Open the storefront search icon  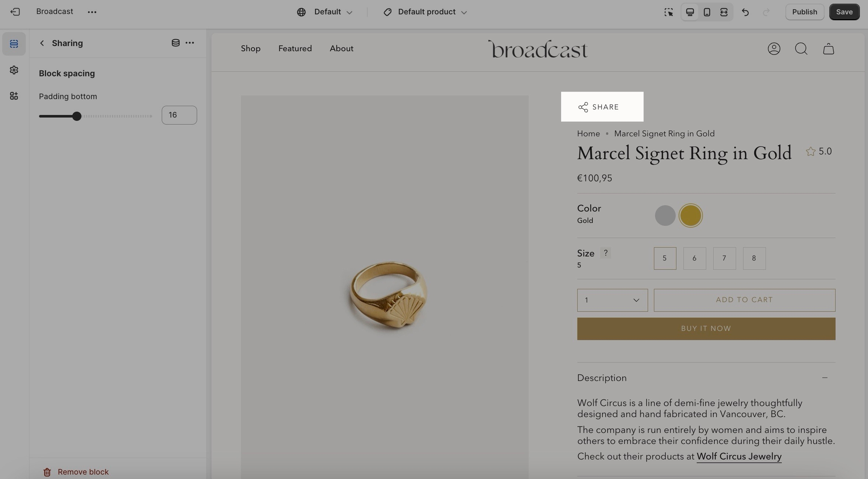click(x=801, y=49)
